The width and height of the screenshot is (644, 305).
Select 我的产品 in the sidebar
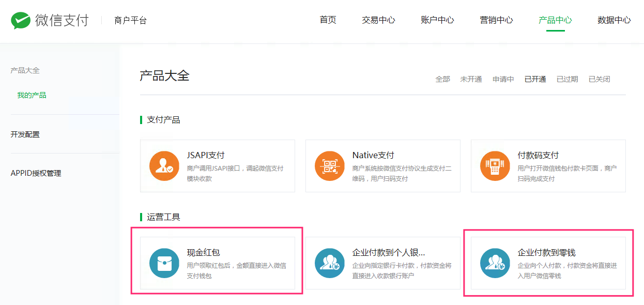pos(32,95)
